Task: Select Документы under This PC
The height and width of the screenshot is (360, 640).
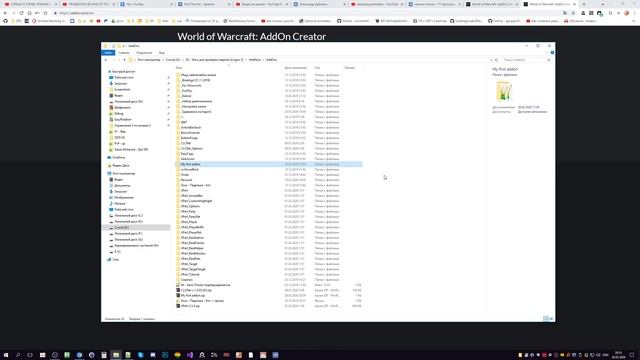Action: (x=122, y=185)
